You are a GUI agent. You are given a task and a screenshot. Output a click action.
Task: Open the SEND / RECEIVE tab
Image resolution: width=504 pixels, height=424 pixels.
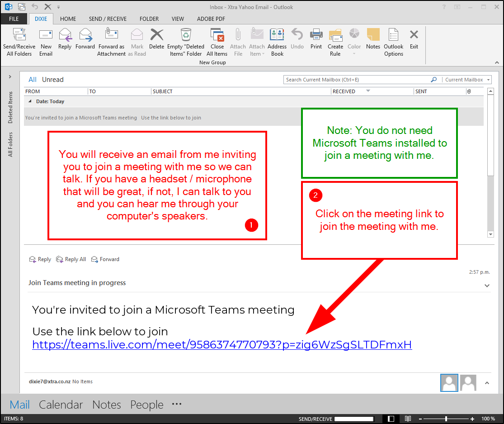pyautogui.click(x=108, y=19)
